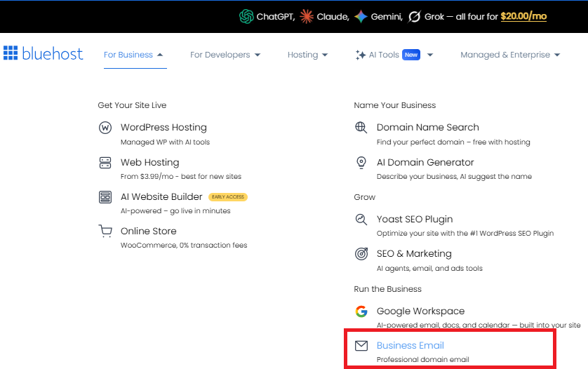Click 'Optimize your site with the #1 WordPress SEO Plugin'
The image size is (588, 369).
465,233
